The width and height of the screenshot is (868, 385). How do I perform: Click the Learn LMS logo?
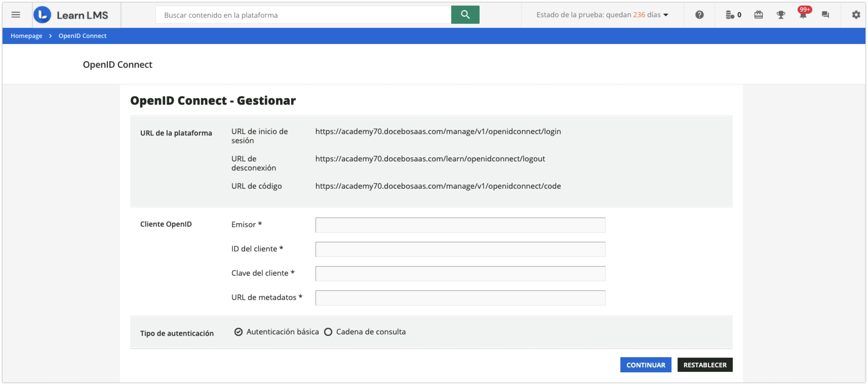point(71,15)
